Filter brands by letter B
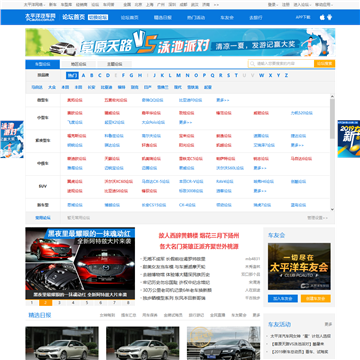This screenshot has height=360, width=360. click(91, 75)
